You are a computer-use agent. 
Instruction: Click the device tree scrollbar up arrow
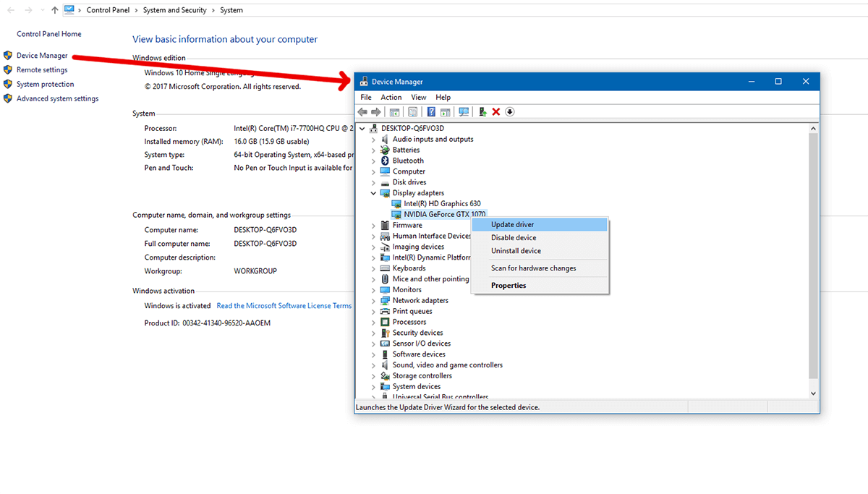point(814,129)
